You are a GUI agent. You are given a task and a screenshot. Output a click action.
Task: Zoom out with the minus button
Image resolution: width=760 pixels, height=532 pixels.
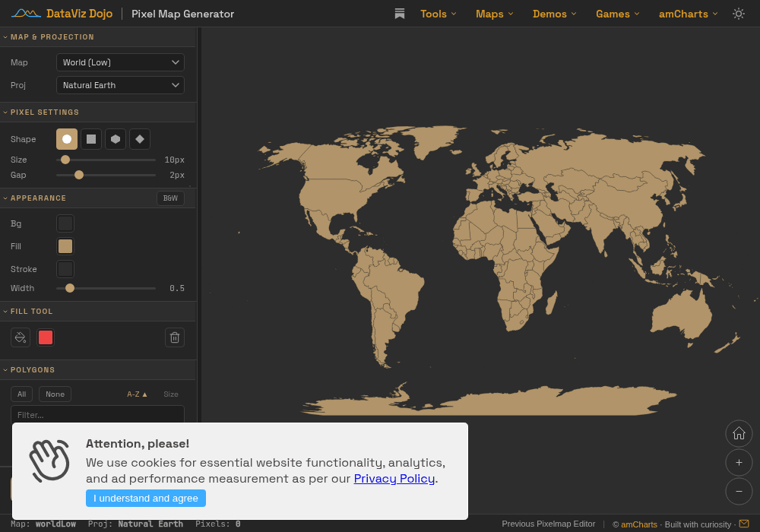tap(739, 491)
